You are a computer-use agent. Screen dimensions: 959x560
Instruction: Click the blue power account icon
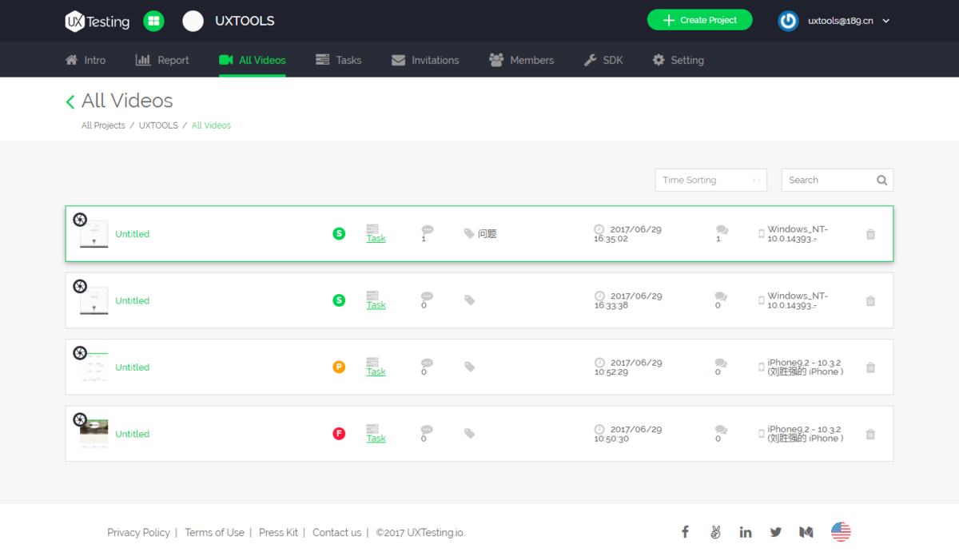[788, 22]
